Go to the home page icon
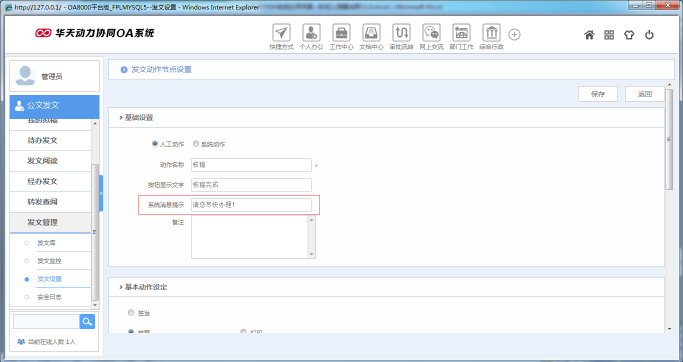The width and height of the screenshot is (683, 362). [589, 35]
